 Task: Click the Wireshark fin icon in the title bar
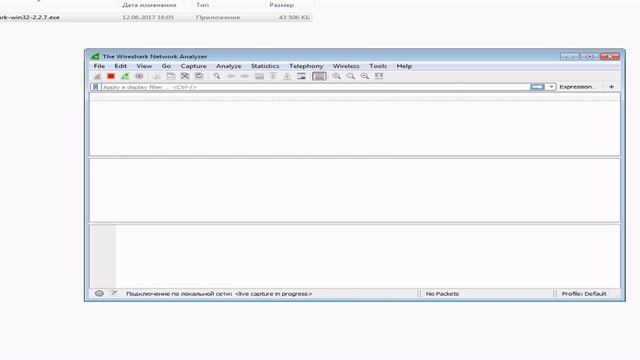click(x=95, y=56)
